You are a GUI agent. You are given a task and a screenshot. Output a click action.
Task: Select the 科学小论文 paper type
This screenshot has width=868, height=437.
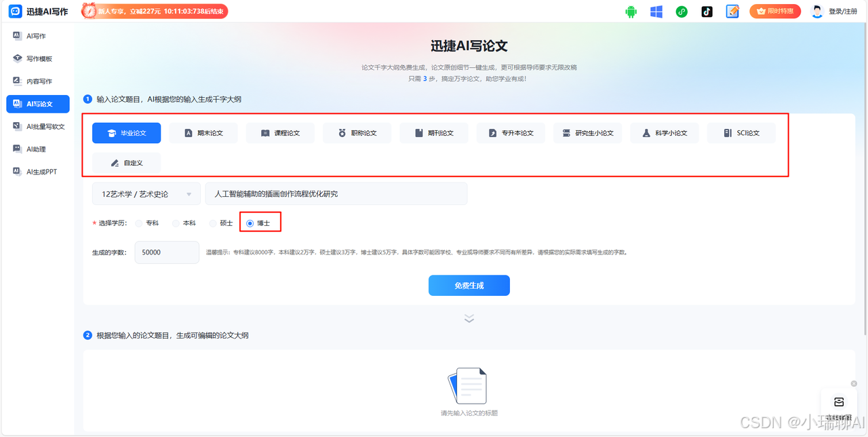(x=665, y=133)
